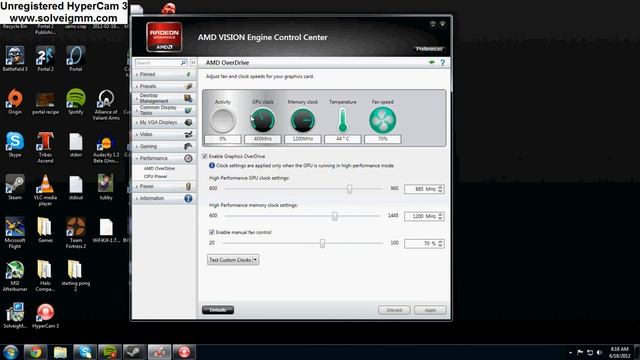Image resolution: width=640 pixels, height=360 pixels.
Task: Open Tribes Ascend desktop shortcut
Action: pyautogui.click(x=45, y=147)
